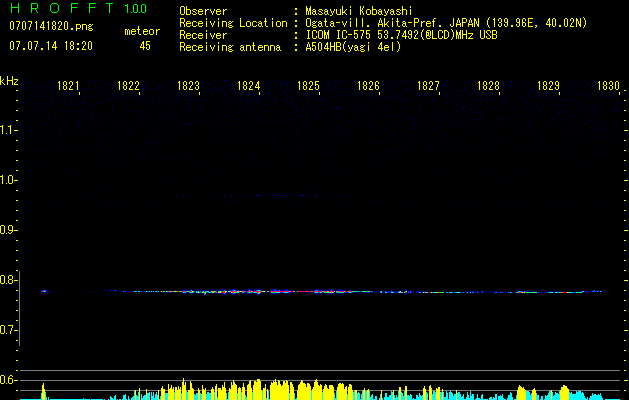Click the 1.0 kHz axis label
The height and width of the screenshot is (400, 629).
[x=9, y=180]
